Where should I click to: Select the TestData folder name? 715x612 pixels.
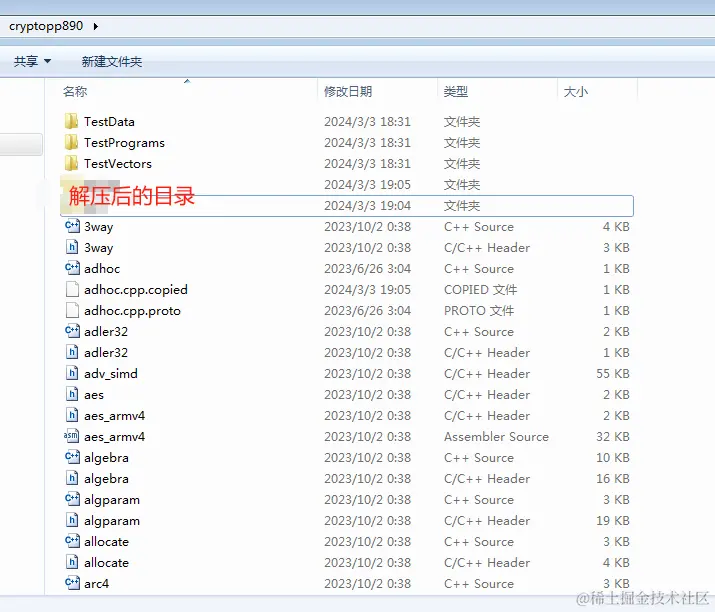109,122
